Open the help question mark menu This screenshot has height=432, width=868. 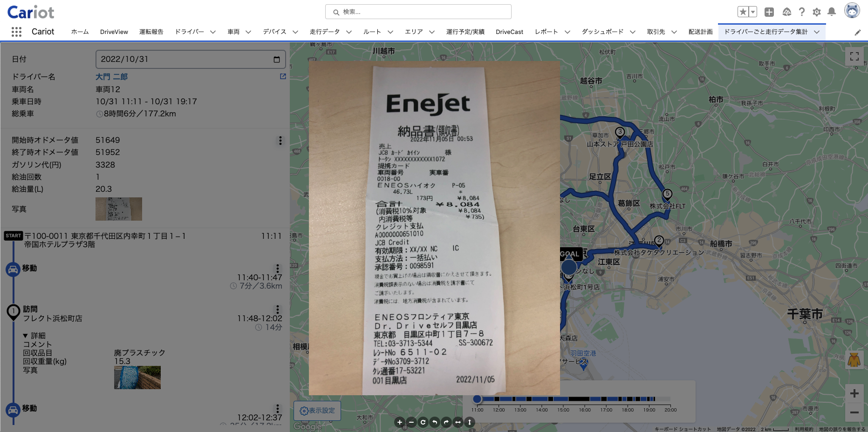802,12
